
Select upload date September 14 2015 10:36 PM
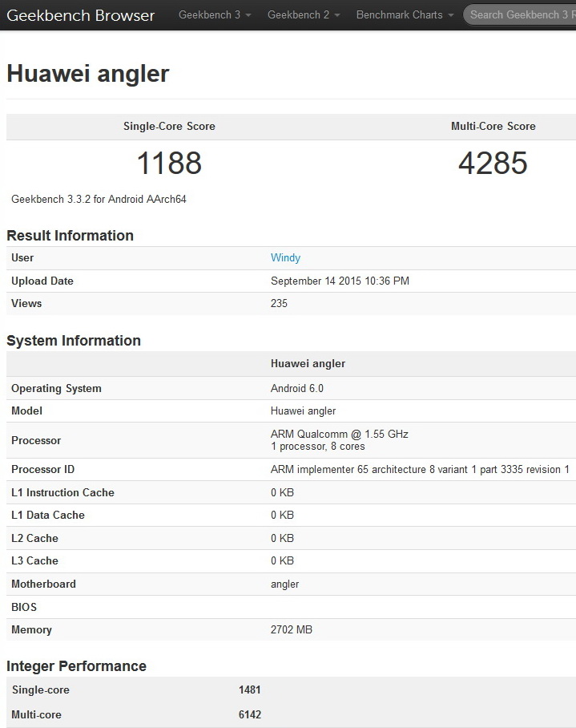pyautogui.click(x=340, y=281)
